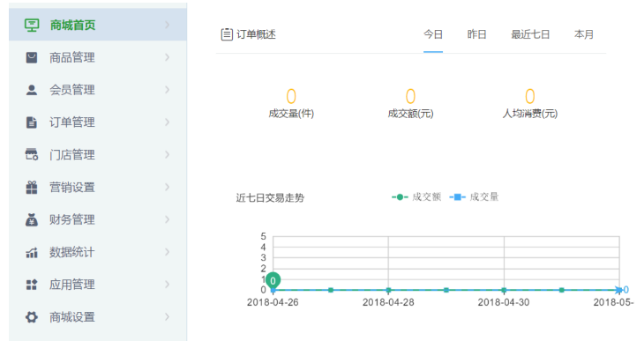Open the 订单管理 menu label
The width and height of the screenshot is (644, 341).
click(72, 122)
